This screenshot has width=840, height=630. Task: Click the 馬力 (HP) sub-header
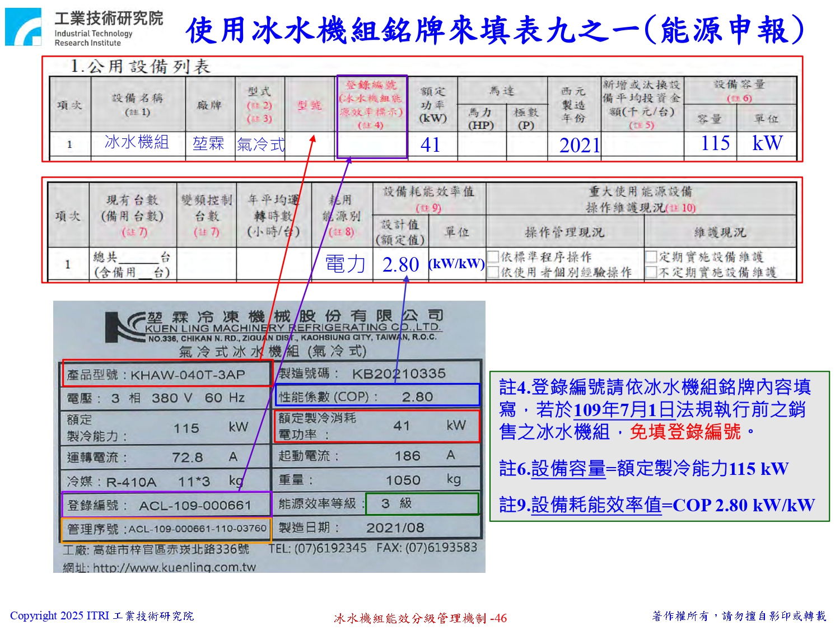tap(481, 118)
